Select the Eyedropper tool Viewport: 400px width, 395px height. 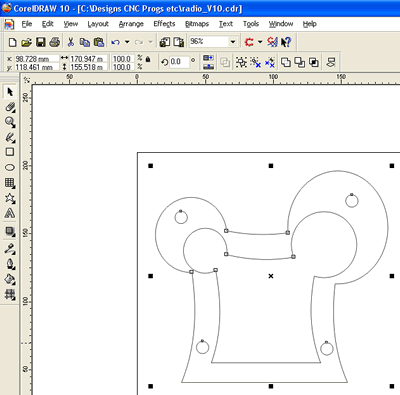(10, 249)
